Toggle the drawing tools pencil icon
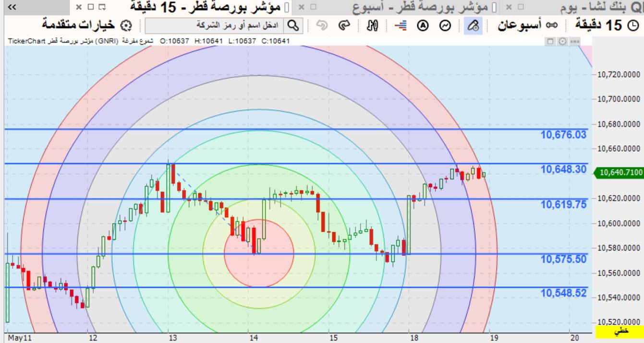The height and width of the screenshot is (343, 644). (x=473, y=25)
